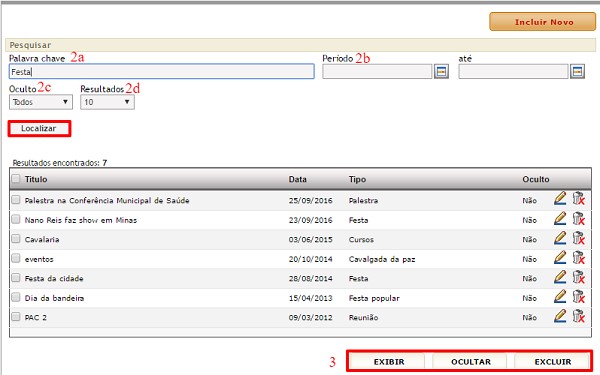
Task: Focus the 'Palavra chave' input containing Festa
Action: [x=161, y=72]
